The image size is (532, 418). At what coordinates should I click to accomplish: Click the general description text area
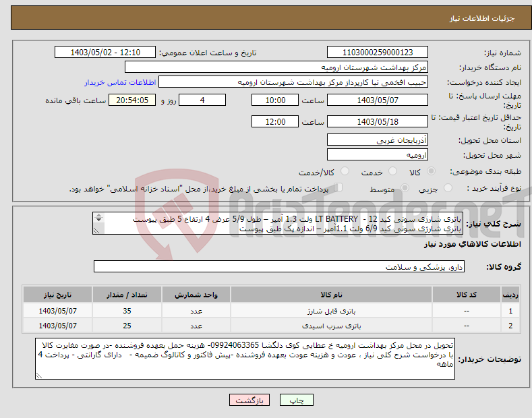278,223
